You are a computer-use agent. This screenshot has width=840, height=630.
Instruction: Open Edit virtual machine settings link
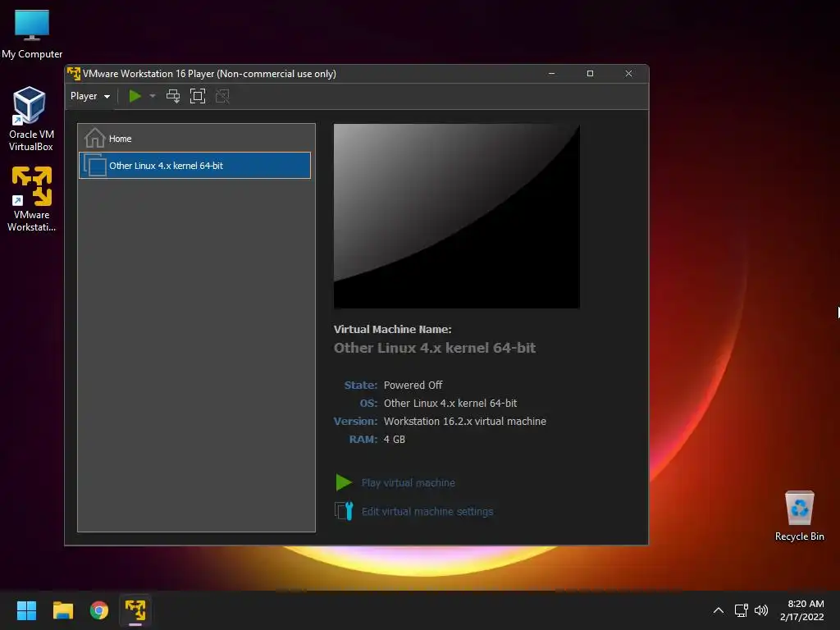427,512
